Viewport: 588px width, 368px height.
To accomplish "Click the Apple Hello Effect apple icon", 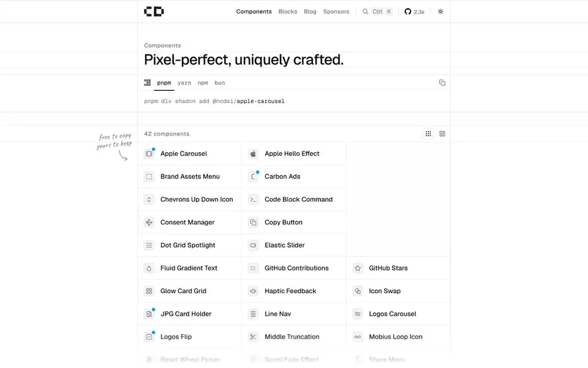I will 253,153.
